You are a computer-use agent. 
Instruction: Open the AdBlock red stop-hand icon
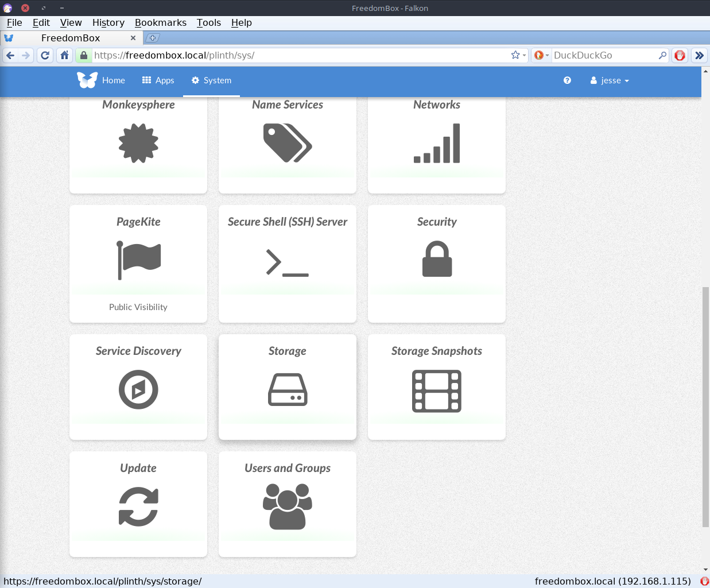(x=680, y=55)
